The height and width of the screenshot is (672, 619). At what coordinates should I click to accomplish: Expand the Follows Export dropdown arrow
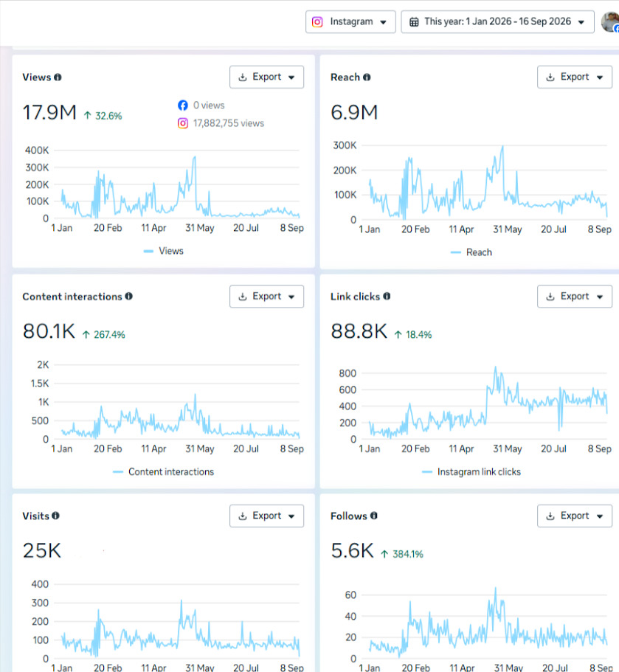(600, 516)
